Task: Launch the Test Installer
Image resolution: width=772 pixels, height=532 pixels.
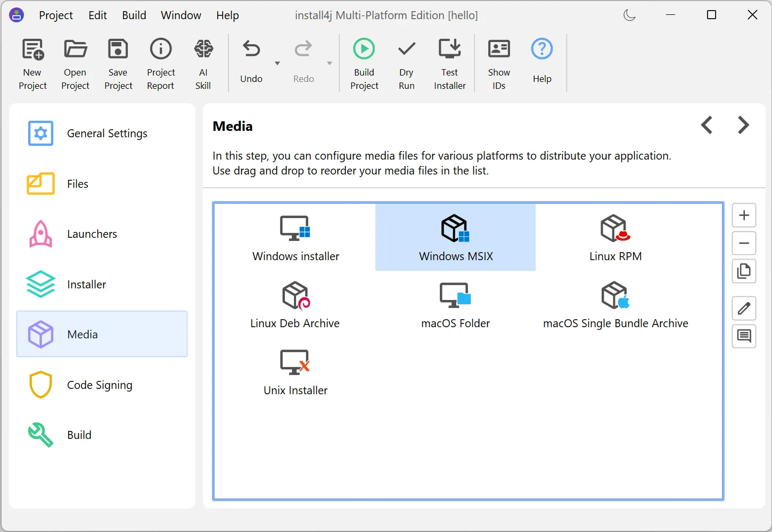Action: 450,64
